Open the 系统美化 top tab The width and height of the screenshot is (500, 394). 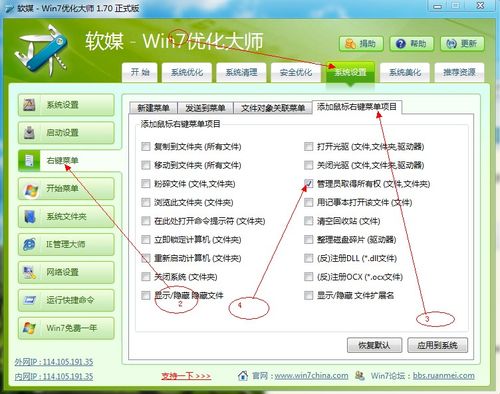click(x=405, y=72)
